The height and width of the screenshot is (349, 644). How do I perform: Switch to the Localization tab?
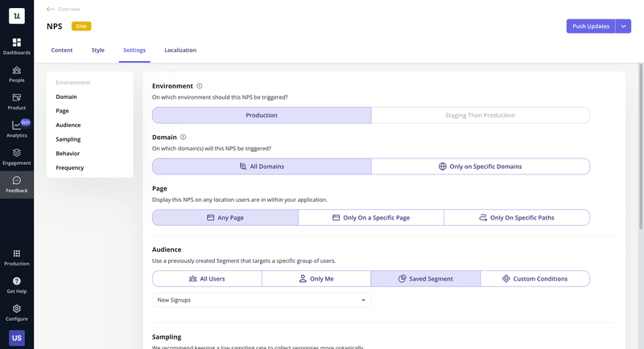click(180, 50)
